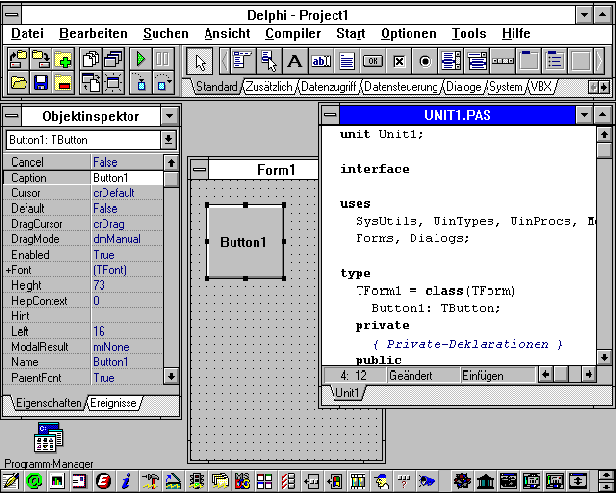Viewport: 616px width, 493px height.
Task: Pick the MainMenu component in the palette
Action: (x=243, y=61)
